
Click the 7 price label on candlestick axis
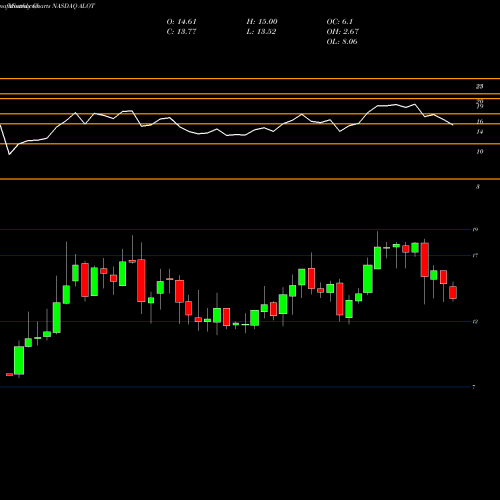coord(474,387)
